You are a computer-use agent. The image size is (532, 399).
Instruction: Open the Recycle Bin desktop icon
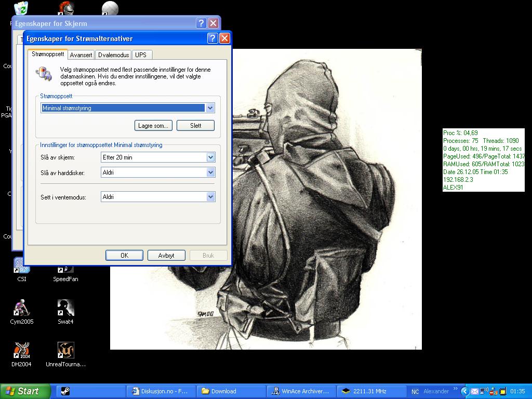point(21,7)
